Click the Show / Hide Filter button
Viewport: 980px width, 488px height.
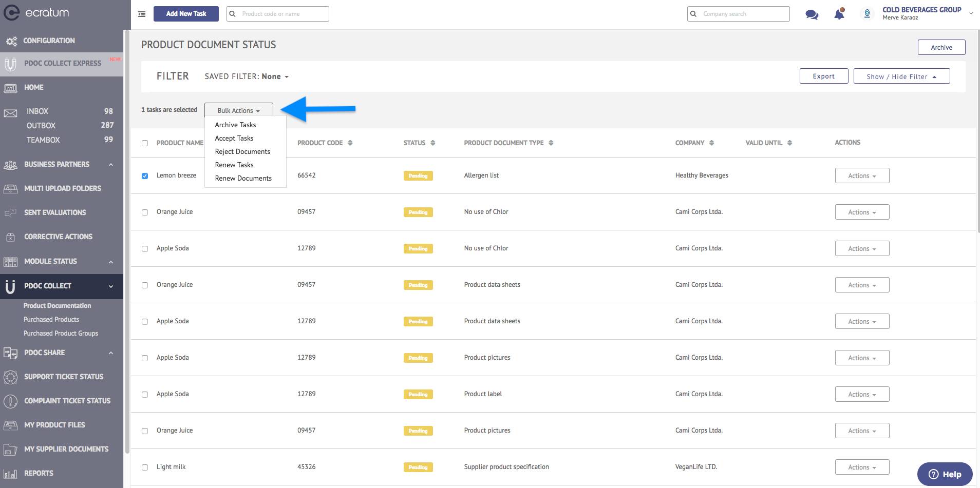point(901,76)
